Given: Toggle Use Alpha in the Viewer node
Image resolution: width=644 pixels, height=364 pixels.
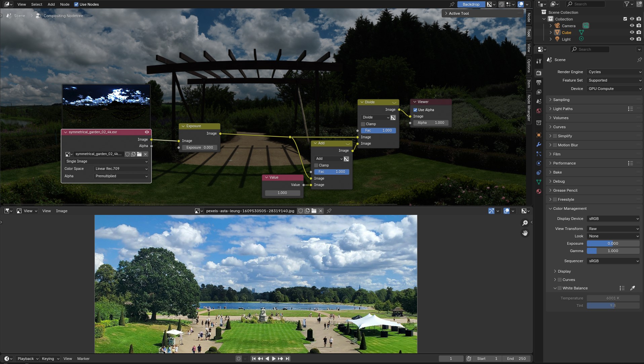Looking at the screenshot, I should [415, 110].
